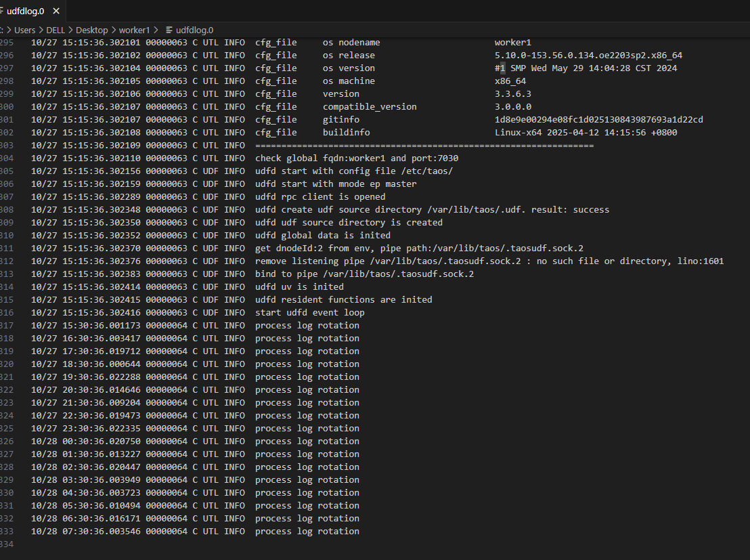Viewport: 750px width, 560px height.
Task: Open the DELL breadcrumb folder
Action: (56, 30)
